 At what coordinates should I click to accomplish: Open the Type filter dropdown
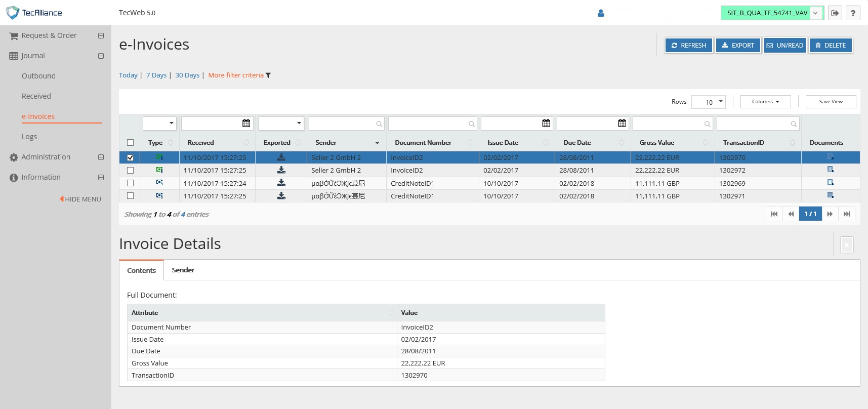tap(159, 123)
